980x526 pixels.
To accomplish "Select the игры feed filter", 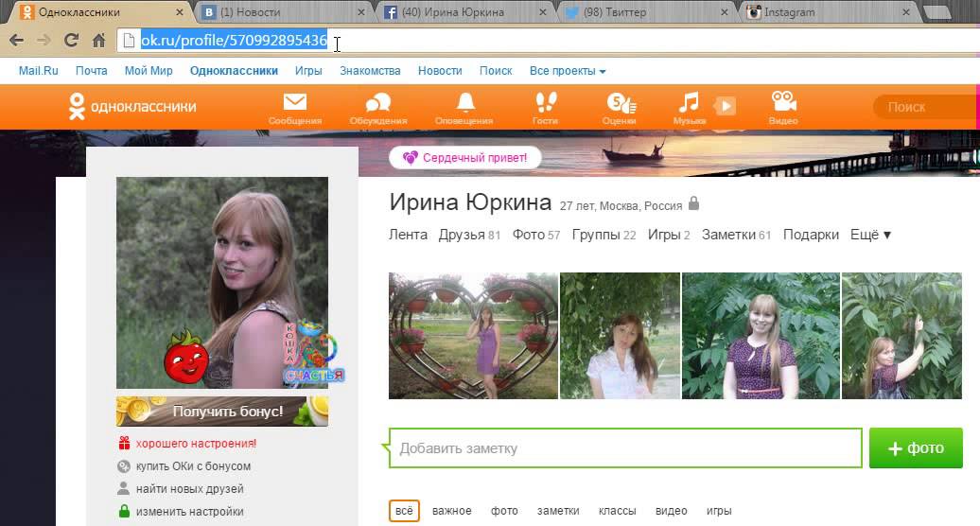I will tap(719, 510).
